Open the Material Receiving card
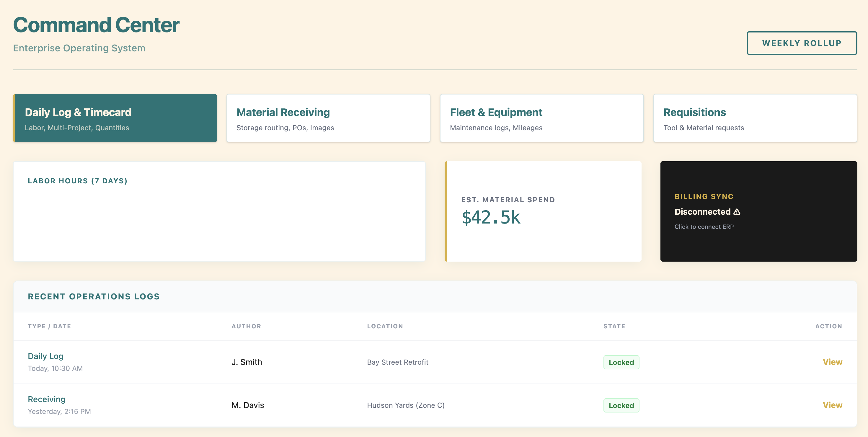Image resolution: width=868 pixels, height=437 pixels. (x=328, y=118)
